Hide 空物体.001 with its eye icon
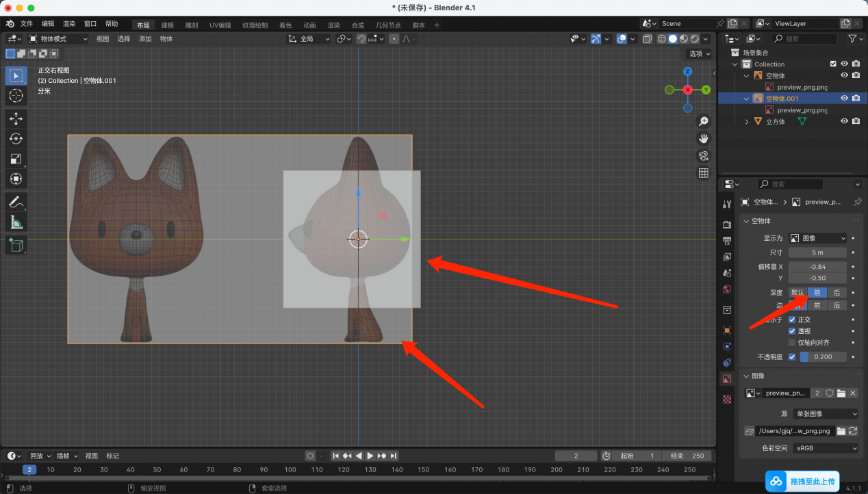This screenshot has height=494, width=868. (x=844, y=99)
